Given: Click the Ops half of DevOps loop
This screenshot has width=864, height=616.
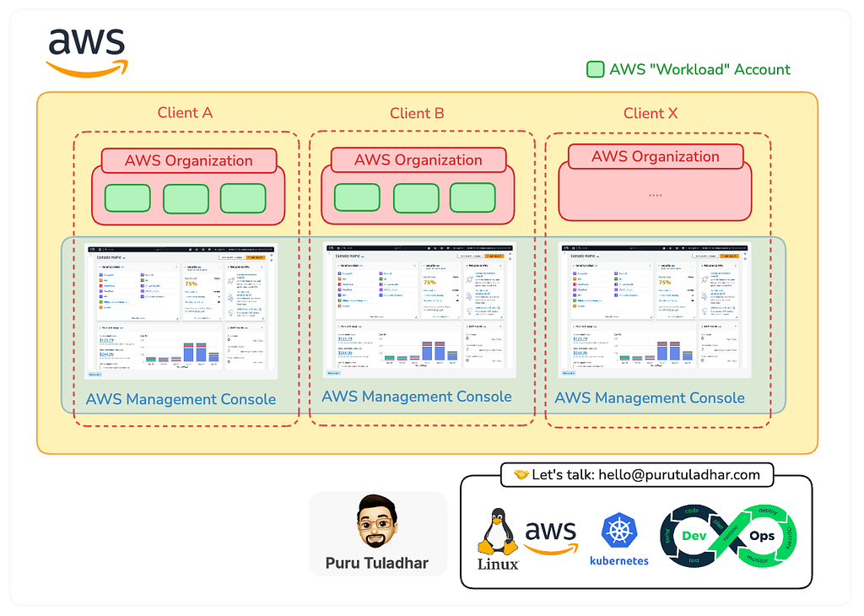Looking at the screenshot, I should point(763,536).
